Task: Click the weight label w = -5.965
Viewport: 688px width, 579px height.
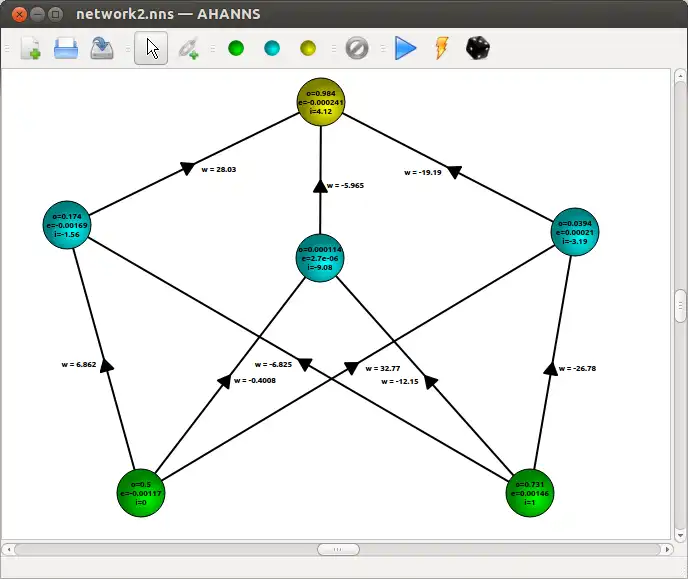Action: pyautogui.click(x=345, y=186)
